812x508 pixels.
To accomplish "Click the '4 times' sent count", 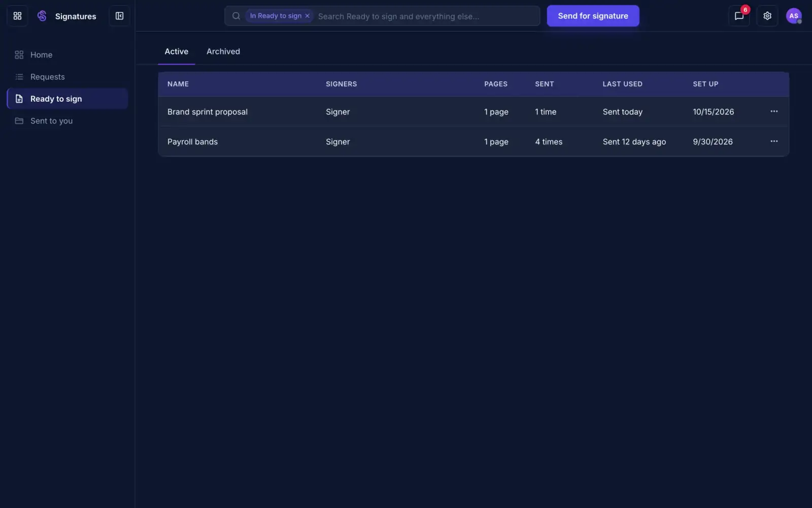I will pyautogui.click(x=549, y=142).
